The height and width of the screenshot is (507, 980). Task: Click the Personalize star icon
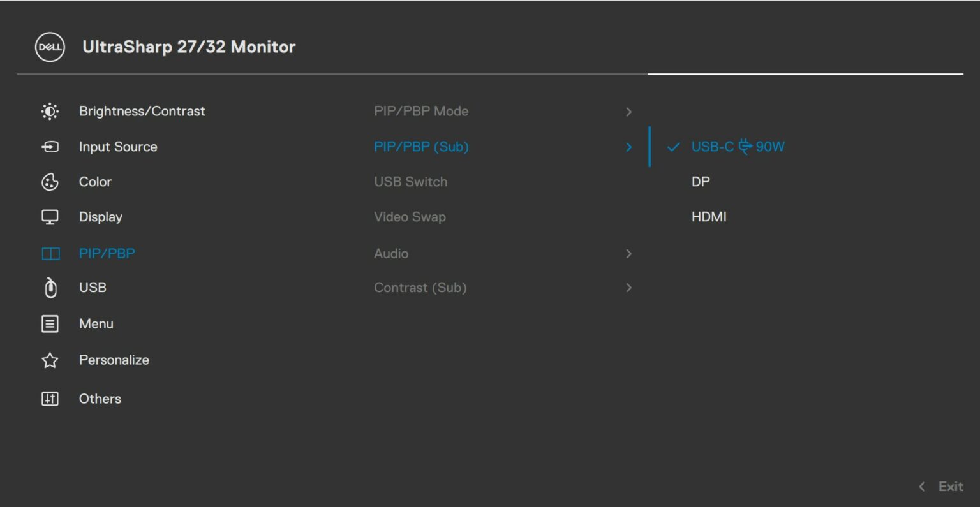click(49, 360)
